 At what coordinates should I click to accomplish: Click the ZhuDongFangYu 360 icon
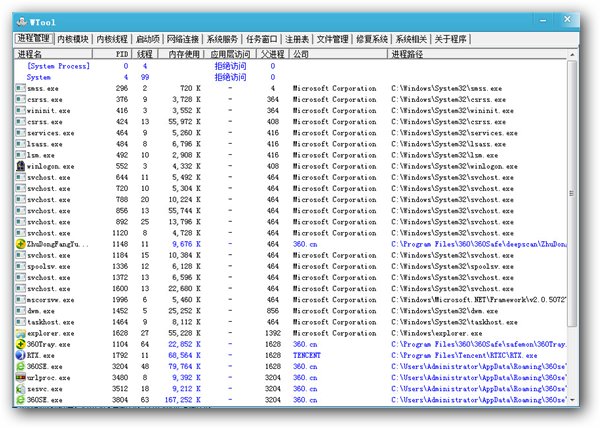[20, 244]
